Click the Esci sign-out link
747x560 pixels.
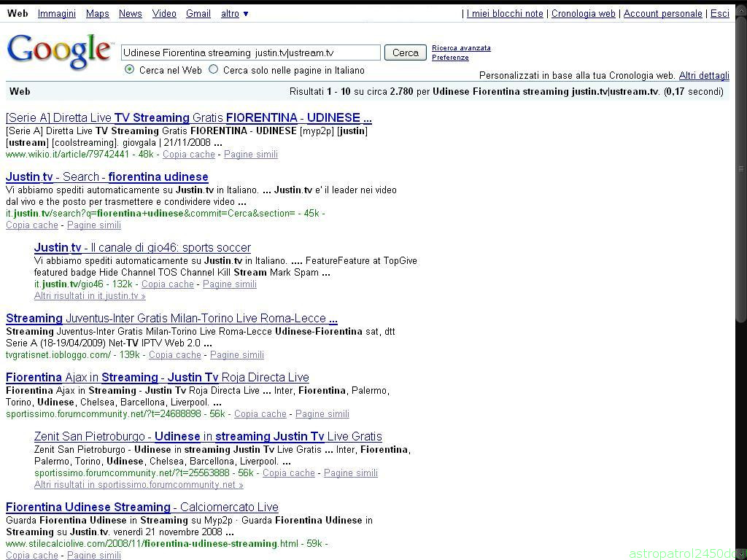point(720,14)
